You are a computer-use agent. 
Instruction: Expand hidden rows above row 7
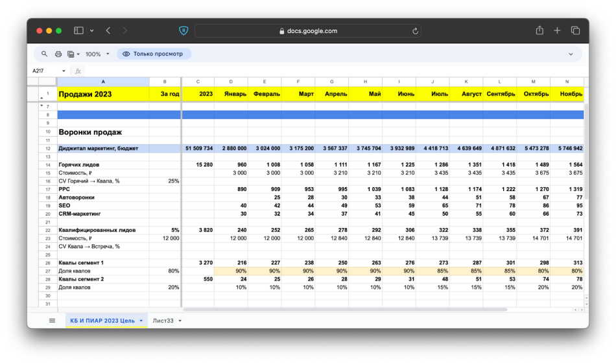click(x=41, y=106)
